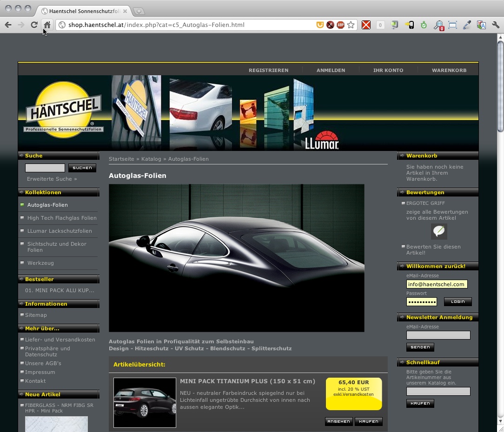Open the REGISTRIEREN menu item
This screenshot has width=504, height=432.
click(268, 70)
